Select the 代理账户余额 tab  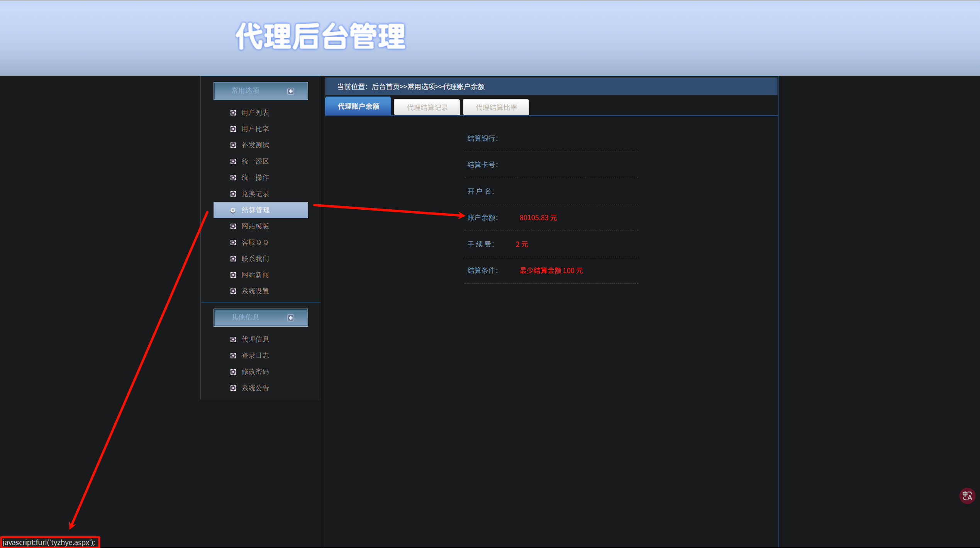point(358,107)
